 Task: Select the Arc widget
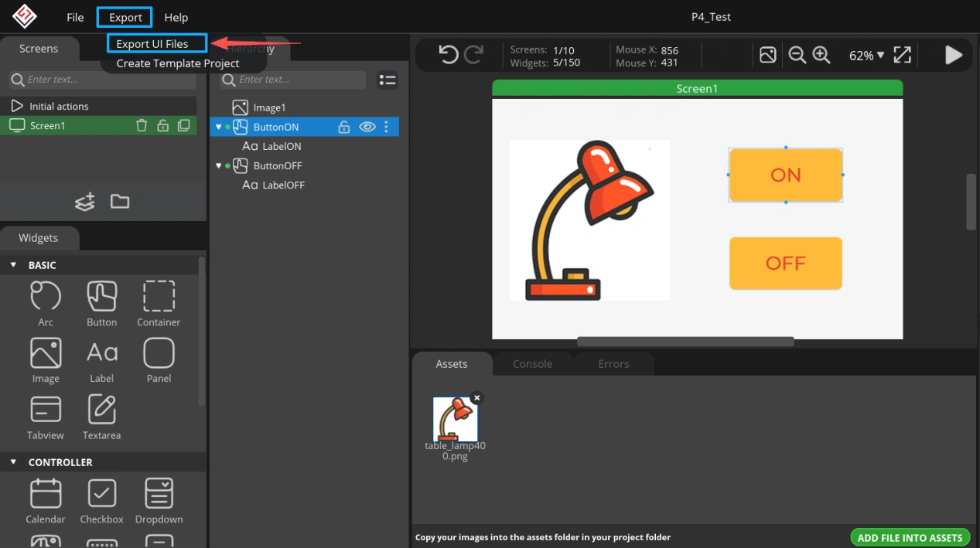46,303
